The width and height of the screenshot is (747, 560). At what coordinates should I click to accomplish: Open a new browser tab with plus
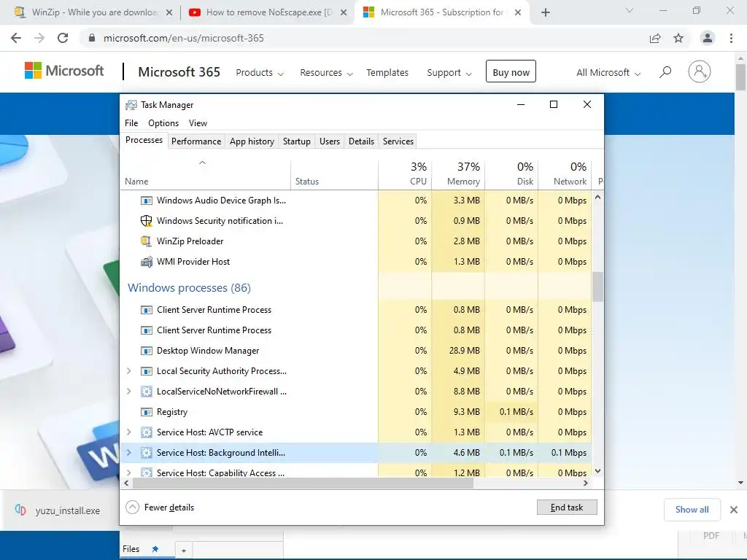click(x=546, y=12)
